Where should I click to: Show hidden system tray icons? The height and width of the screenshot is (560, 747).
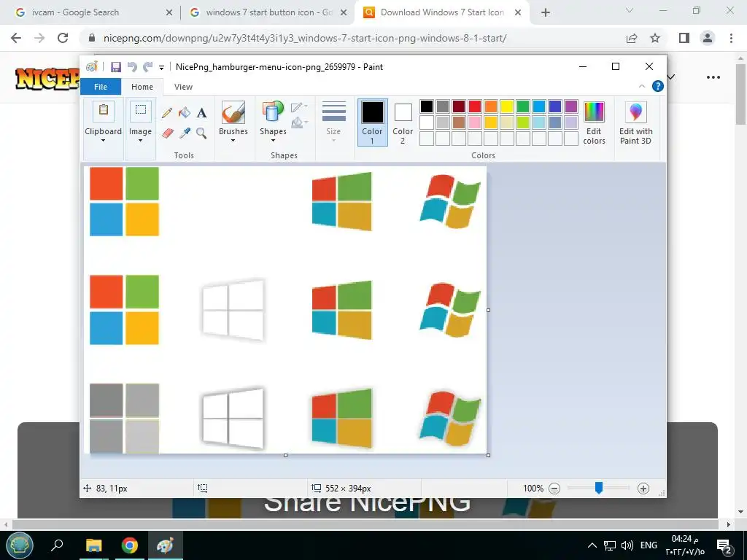[x=592, y=545]
